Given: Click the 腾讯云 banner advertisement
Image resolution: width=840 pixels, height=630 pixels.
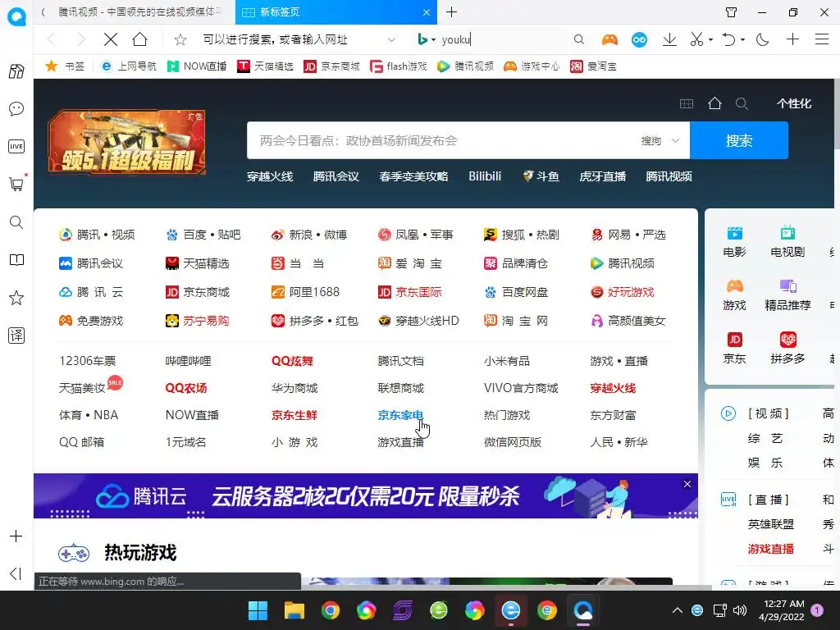Looking at the screenshot, I should 365,496.
